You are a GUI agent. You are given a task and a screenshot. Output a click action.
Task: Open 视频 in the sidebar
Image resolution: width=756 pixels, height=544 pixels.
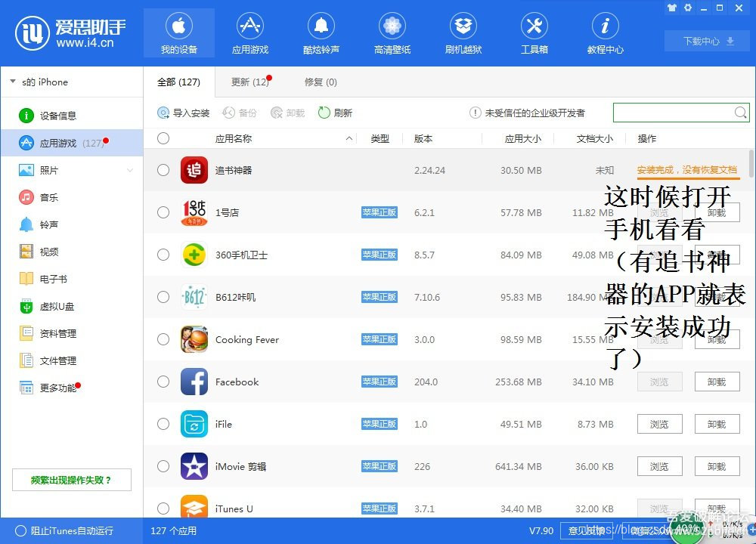pos(72,252)
